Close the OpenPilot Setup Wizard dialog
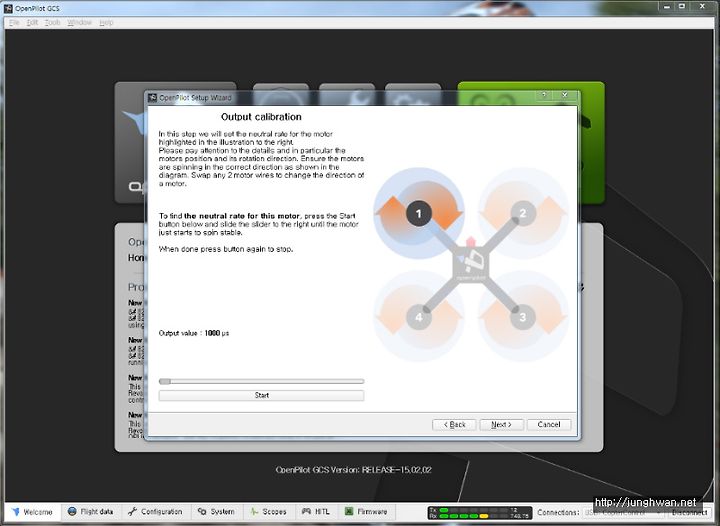Viewport: 720px width, 526px height. tap(565, 95)
